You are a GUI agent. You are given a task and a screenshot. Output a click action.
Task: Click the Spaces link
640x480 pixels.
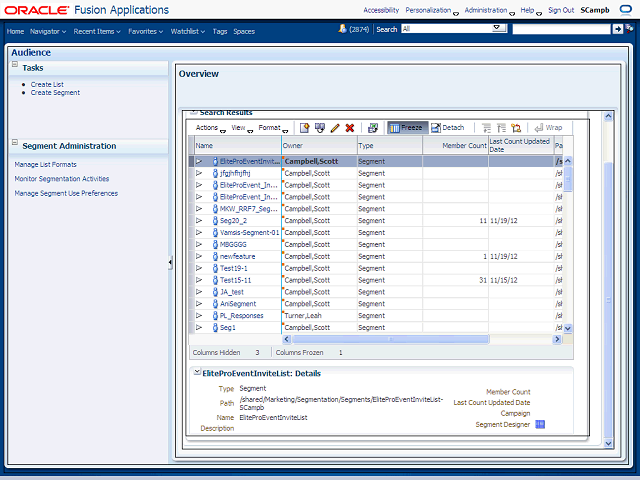[244, 31]
